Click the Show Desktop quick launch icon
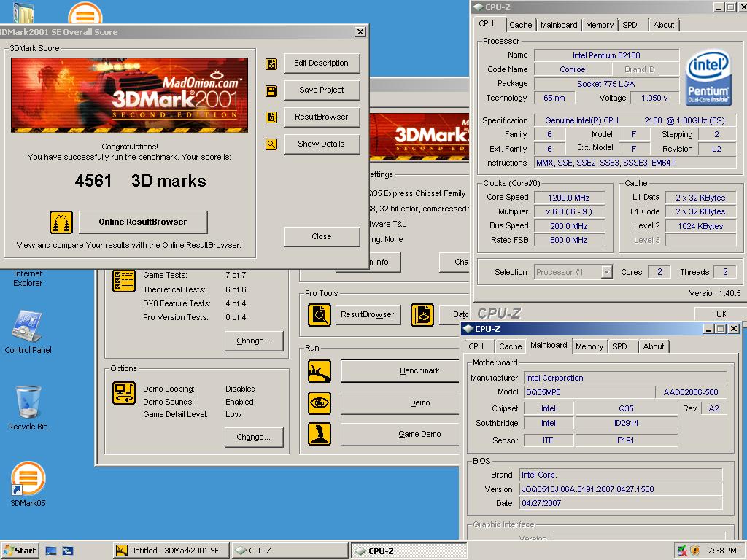 (51, 551)
